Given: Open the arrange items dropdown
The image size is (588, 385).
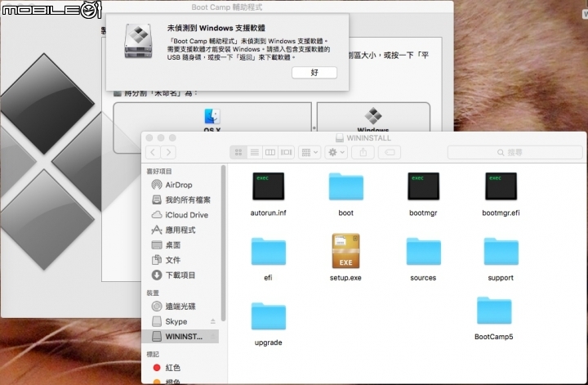Looking at the screenshot, I should [310, 152].
